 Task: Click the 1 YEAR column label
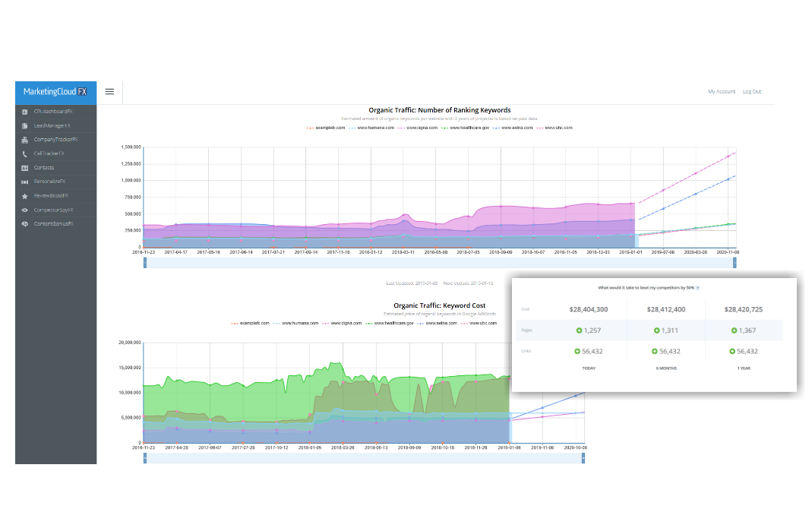(x=744, y=368)
